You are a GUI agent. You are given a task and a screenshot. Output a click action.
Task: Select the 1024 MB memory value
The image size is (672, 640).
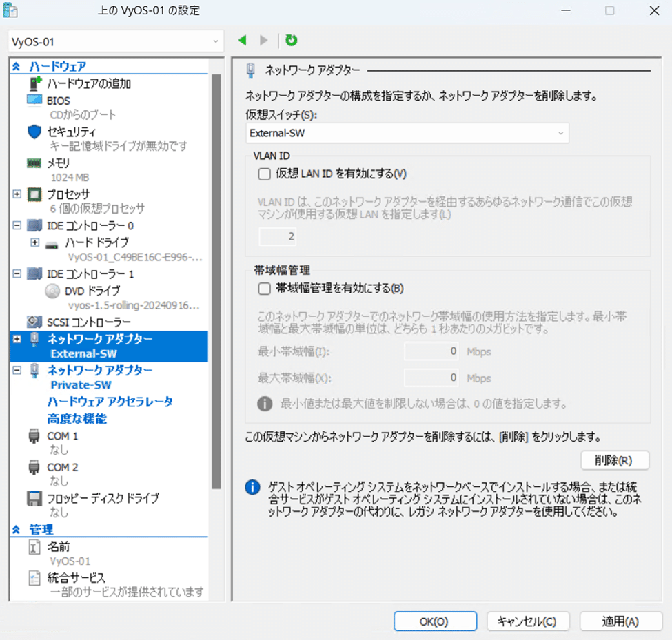(70, 177)
